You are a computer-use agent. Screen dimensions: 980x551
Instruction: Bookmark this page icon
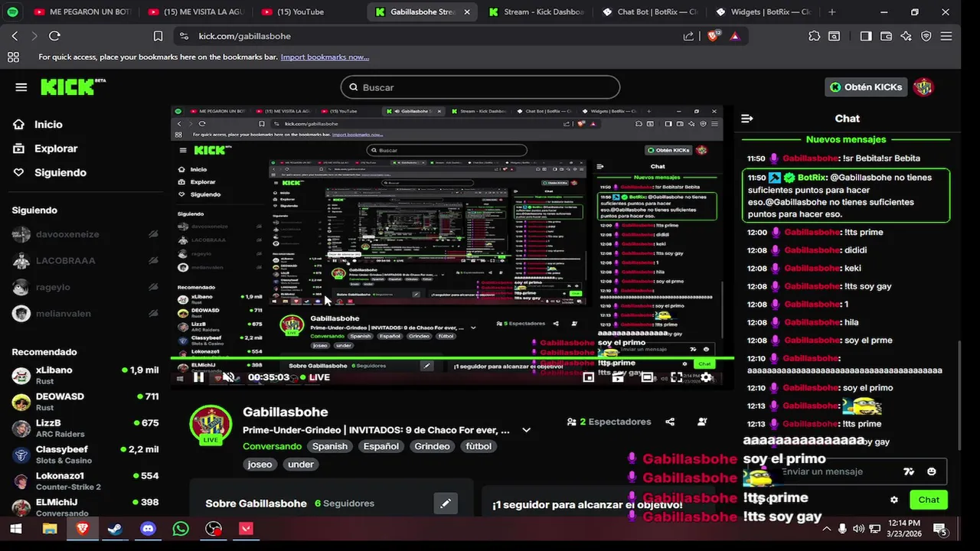click(x=158, y=36)
